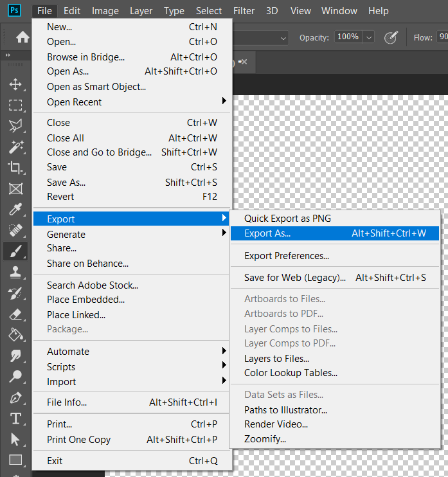The width and height of the screenshot is (448, 477).
Task: Click Save As… menu item
Action: [132, 182]
